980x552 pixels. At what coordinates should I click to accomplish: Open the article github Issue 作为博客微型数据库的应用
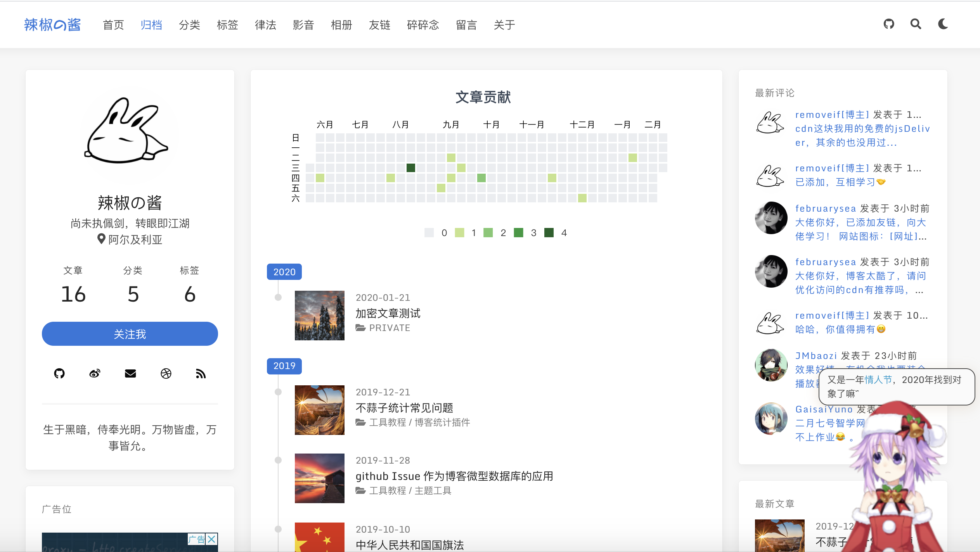pos(454,476)
